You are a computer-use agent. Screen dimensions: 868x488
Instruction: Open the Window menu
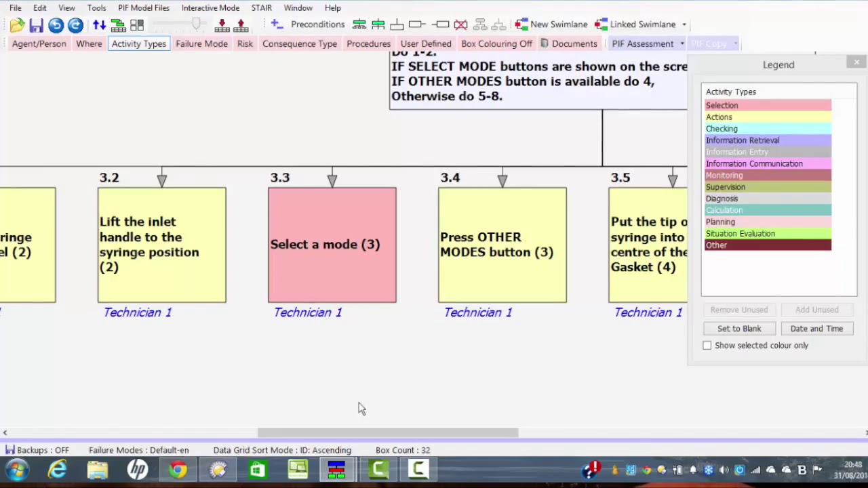pyautogui.click(x=298, y=7)
